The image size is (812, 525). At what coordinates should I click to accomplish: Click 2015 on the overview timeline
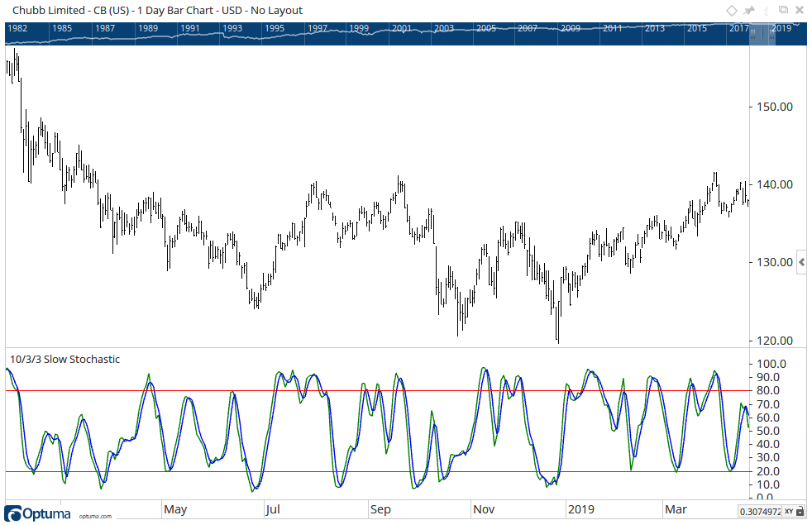pyautogui.click(x=696, y=28)
